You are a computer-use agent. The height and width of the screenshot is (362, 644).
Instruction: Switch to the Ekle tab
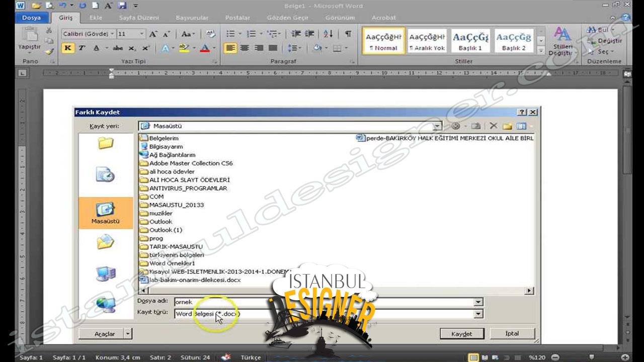tap(96, 18)
